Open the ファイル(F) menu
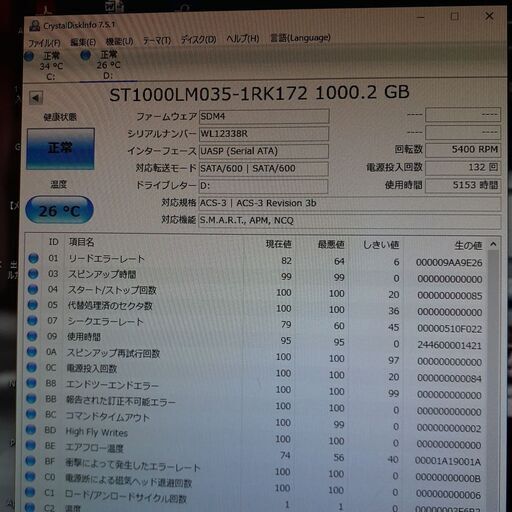The width and height of the screenshot is (512, 512). (x=44, y=43)
